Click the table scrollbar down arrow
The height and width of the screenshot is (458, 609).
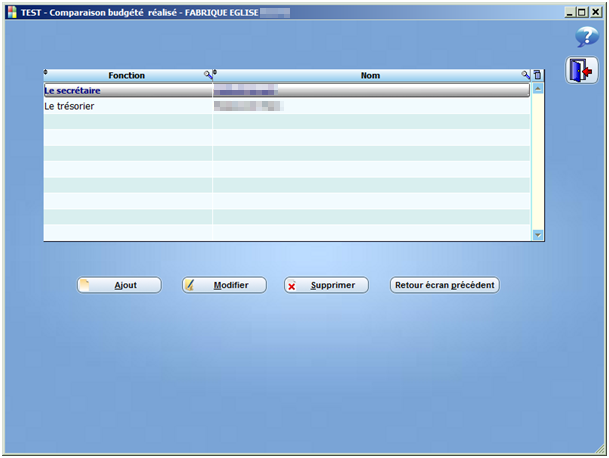[538, 235]
